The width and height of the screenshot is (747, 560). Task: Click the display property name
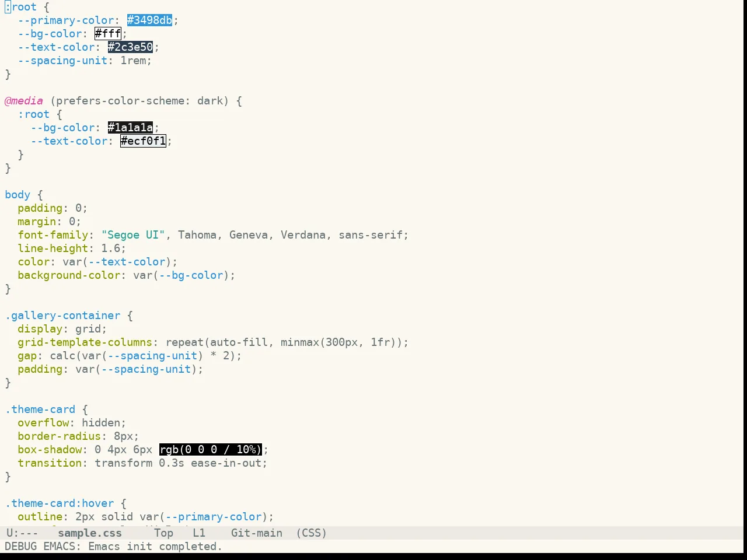[x=40, y=329]
